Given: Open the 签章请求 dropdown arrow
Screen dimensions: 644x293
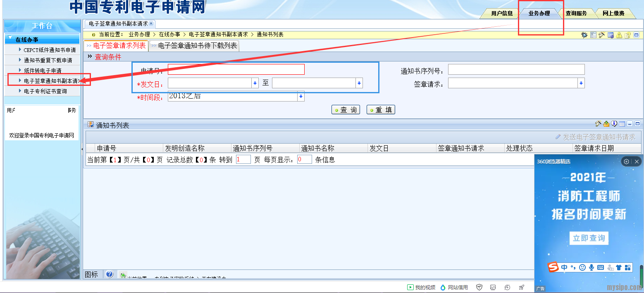Looking at the screenshot, I should point(581,83).
